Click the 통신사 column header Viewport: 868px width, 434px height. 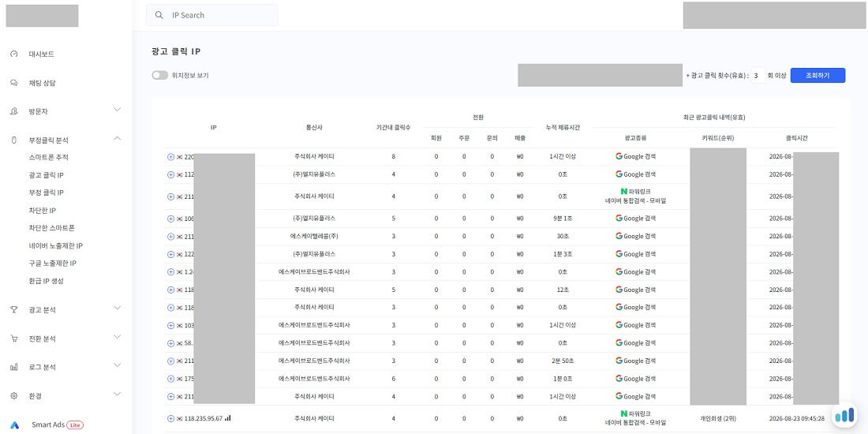pyautogui.click(x=314, y=127)
